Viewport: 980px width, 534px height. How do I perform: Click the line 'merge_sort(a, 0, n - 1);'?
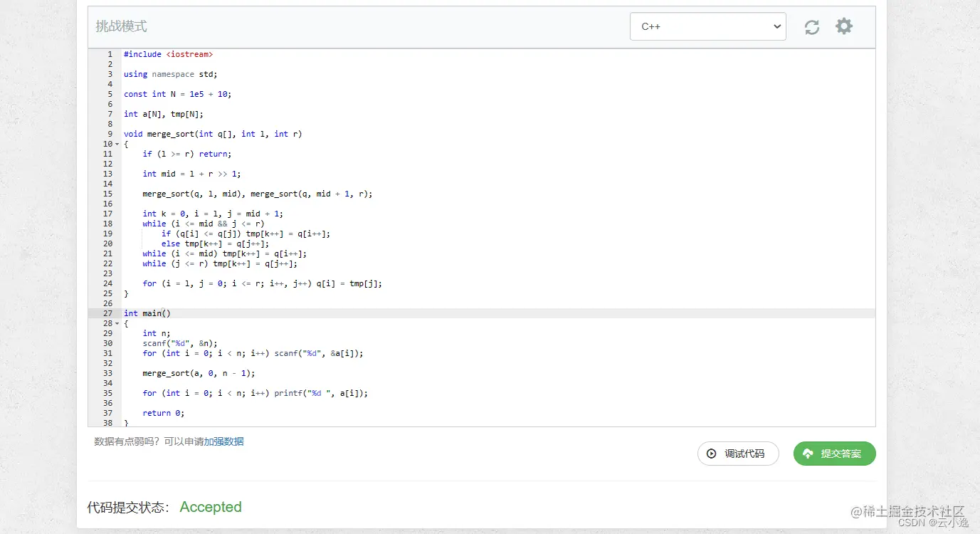pos(199,373)
